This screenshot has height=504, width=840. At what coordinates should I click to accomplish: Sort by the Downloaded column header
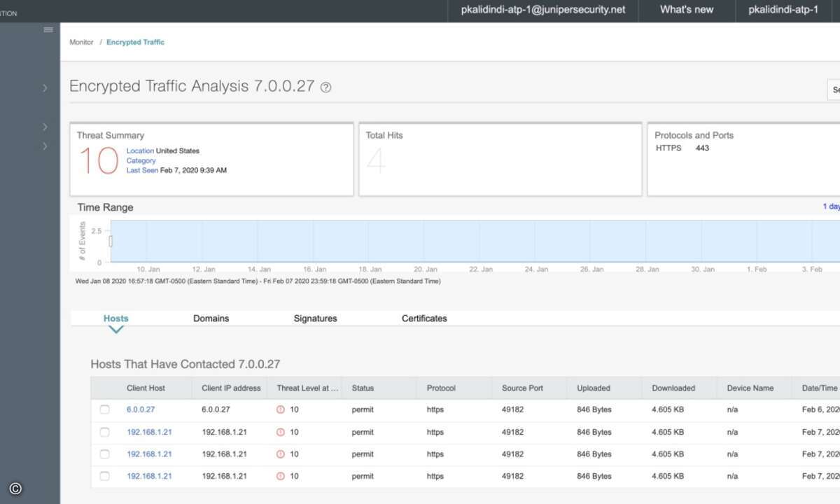coord(673,388)
